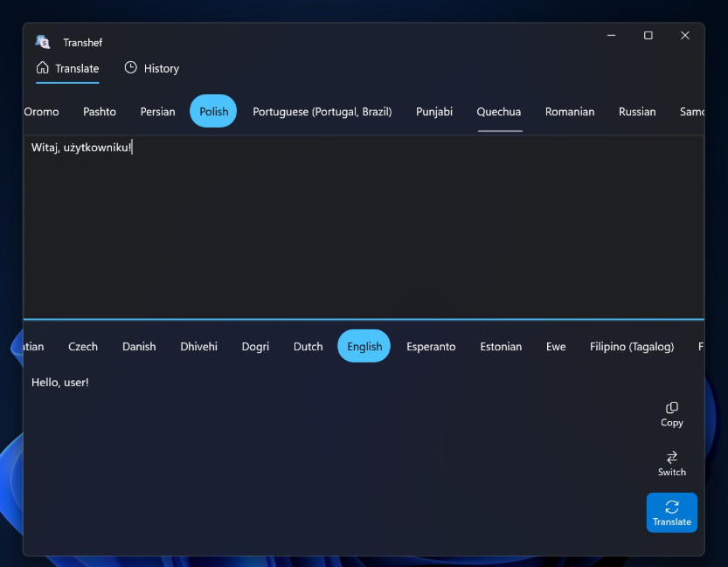
Task: Select the highlighted English target language
Action: (364, 346)
